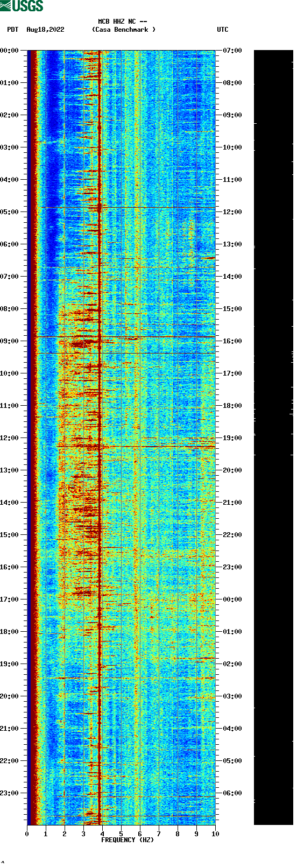Click the UTC axis label 03:00
Image resolution: width=297 pixels, height=868 pixels.
click(232, 696)
